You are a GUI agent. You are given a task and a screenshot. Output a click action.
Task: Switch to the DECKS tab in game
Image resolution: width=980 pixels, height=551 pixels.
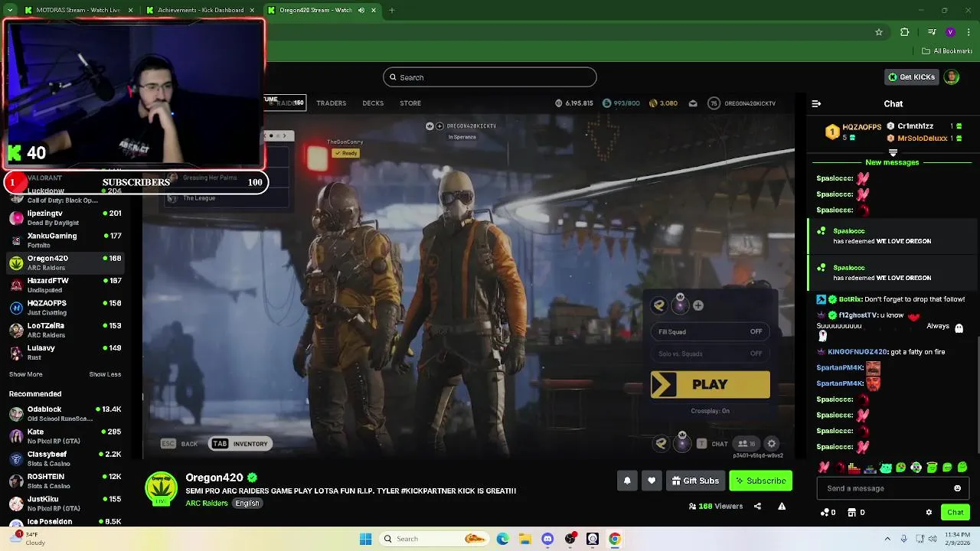click(x=373, y=103)
